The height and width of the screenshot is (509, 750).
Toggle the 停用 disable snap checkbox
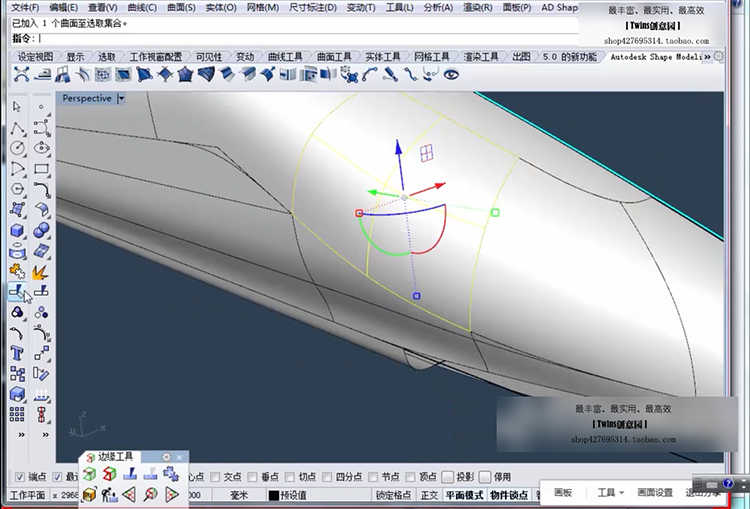pos(485,477)
